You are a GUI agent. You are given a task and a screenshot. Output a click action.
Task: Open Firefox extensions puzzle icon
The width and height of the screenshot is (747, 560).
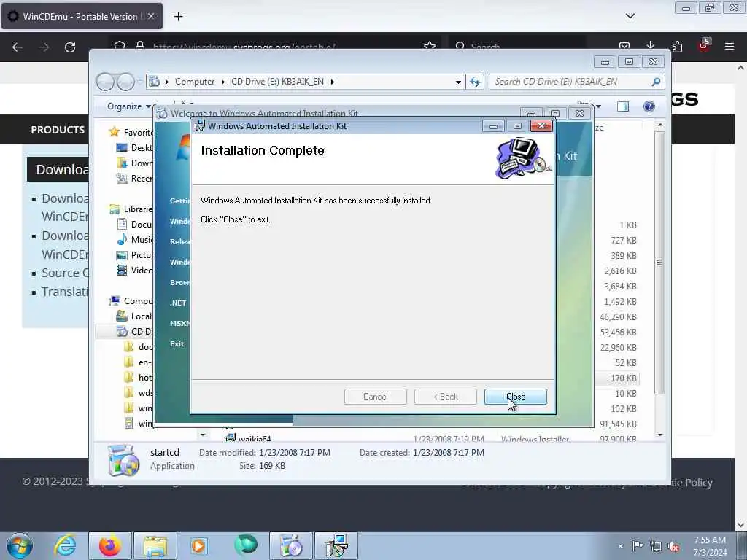[x=677, y=46]
